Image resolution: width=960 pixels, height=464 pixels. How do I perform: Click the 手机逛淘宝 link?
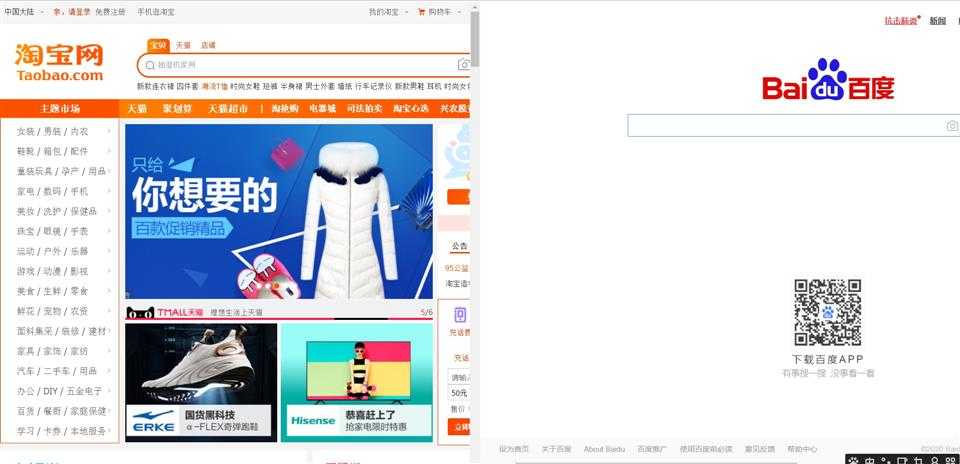(x=156, y=12)
